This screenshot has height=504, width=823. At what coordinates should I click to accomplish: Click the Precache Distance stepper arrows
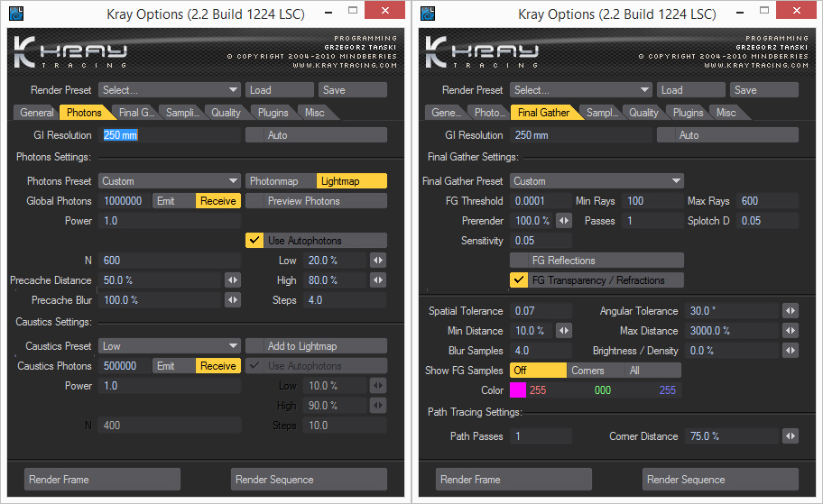pyautogui.click(x=232, y=280)
